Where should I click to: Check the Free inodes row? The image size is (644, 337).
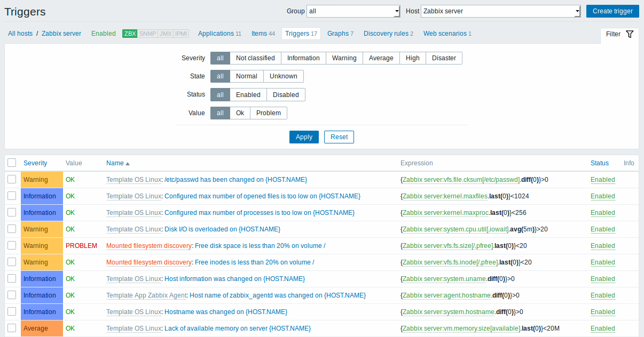coord(12,262)
